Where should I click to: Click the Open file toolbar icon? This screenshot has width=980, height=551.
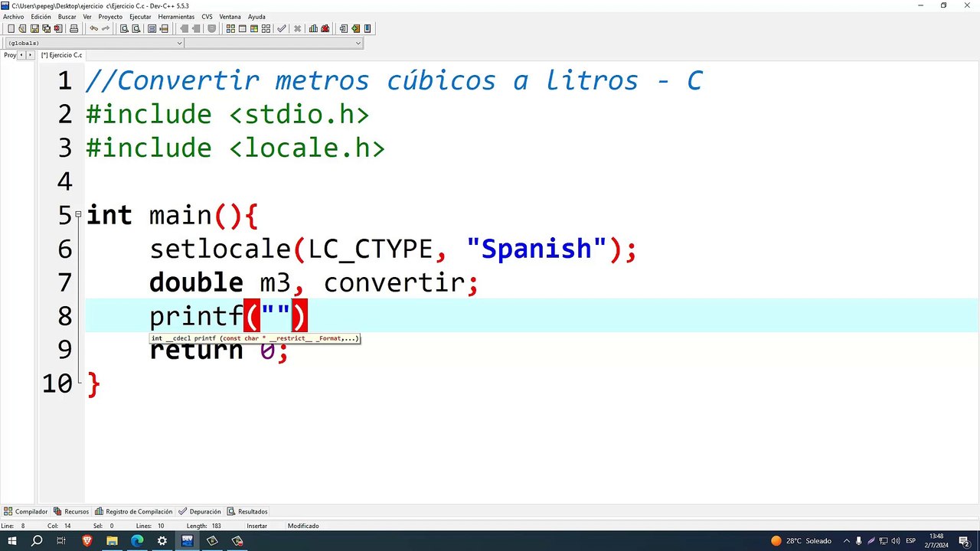[x=23, y=29]
